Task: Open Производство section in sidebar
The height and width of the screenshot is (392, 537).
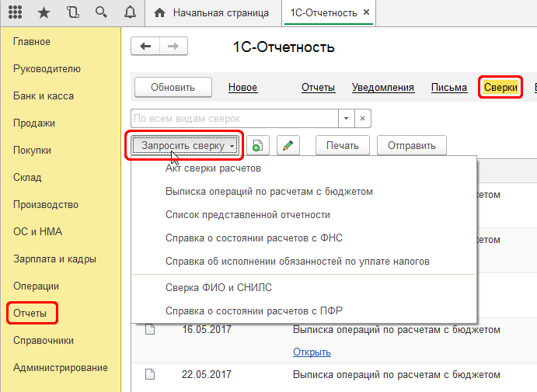Action: [x=46, y=205]
